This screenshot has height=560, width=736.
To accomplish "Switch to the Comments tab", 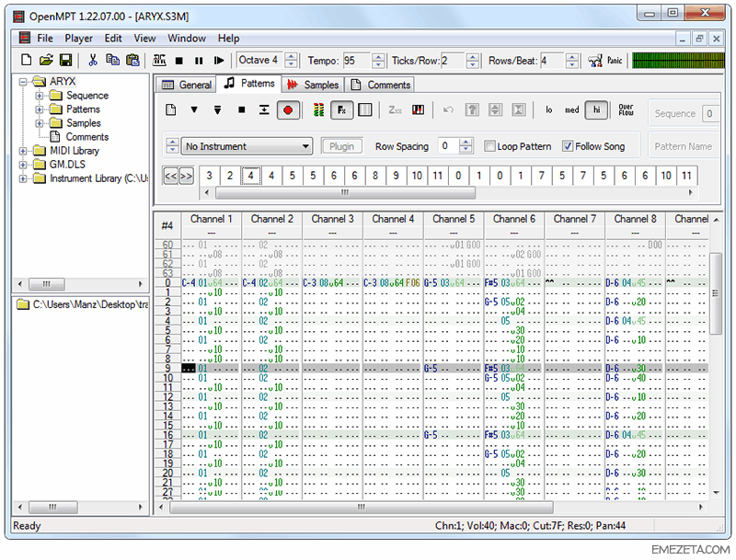I will pos(381,85).
